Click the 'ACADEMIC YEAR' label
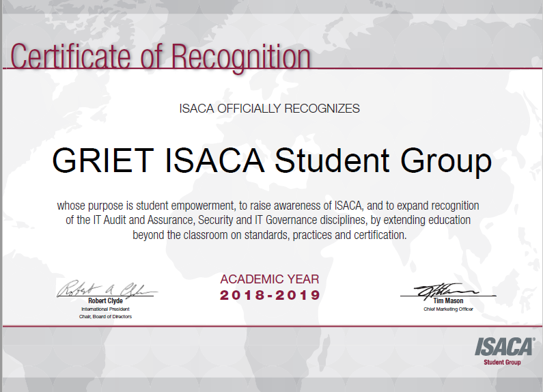 (x=269, y=279)
